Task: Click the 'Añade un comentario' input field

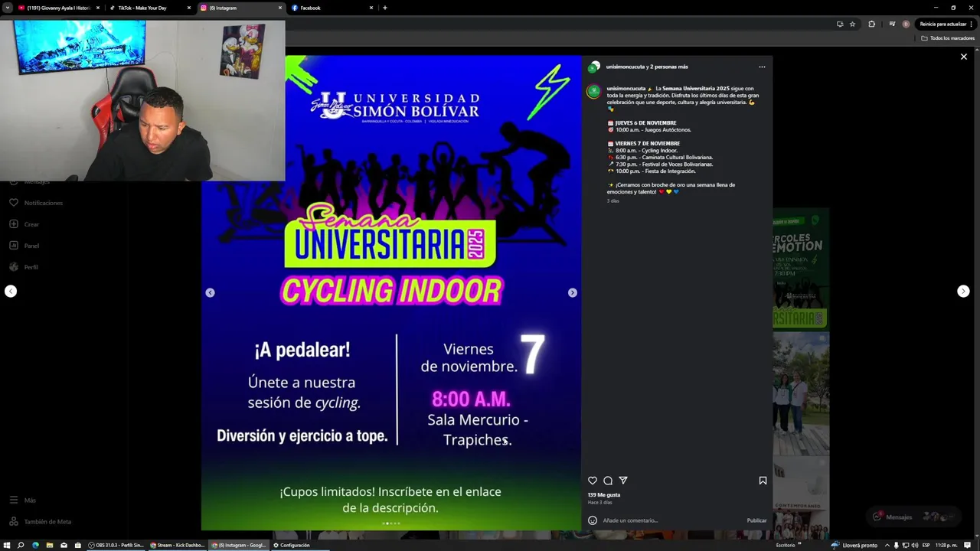Action: pos(672,520)
